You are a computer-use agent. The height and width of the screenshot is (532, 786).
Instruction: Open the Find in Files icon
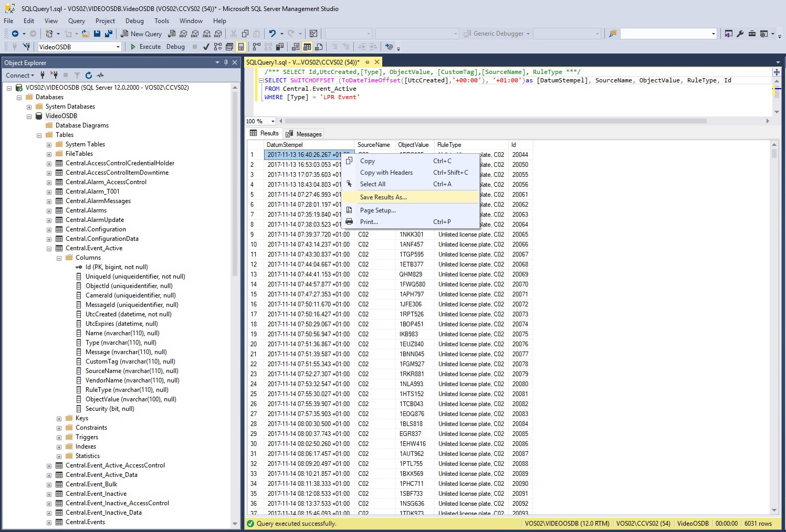(612, 34)
